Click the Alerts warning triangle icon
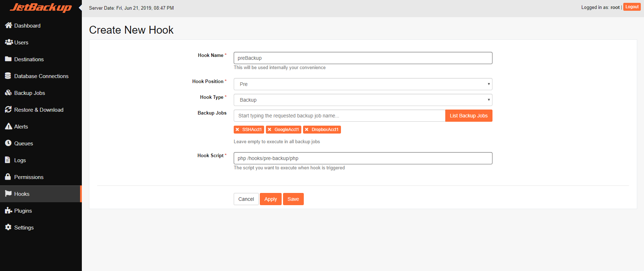This screenshot has width=644, height=271. click(x=9, y=126)
